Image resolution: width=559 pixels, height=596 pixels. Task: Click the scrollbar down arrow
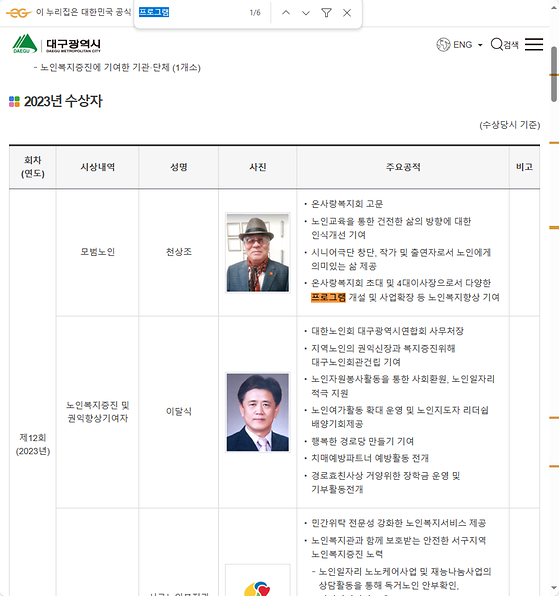pyautogui.click(x=554, y=589)
